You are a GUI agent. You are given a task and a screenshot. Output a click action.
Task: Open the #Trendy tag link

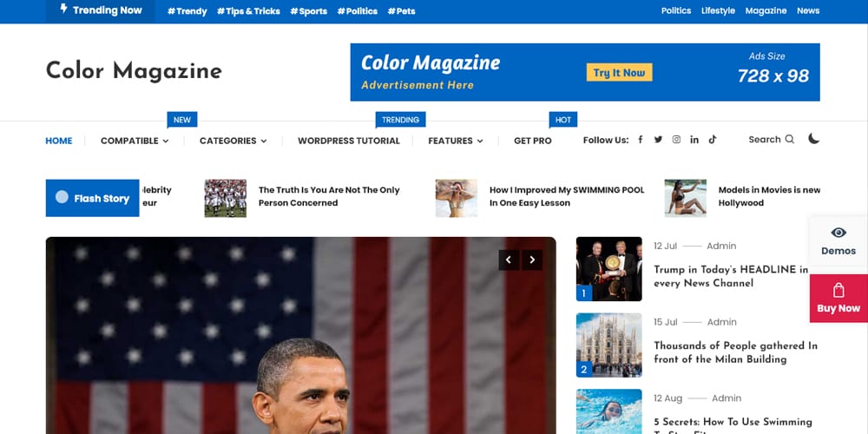[x=187, y=11]
